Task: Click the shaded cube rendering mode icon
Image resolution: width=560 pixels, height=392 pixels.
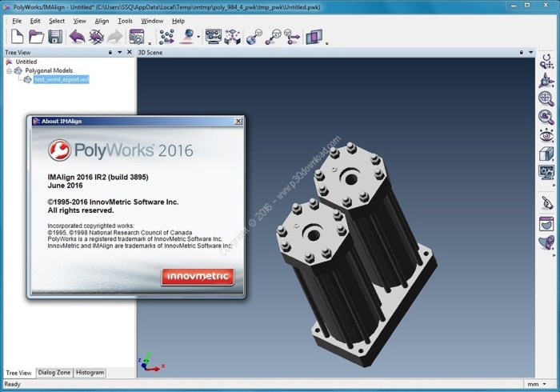Action: tap(546, 154)
